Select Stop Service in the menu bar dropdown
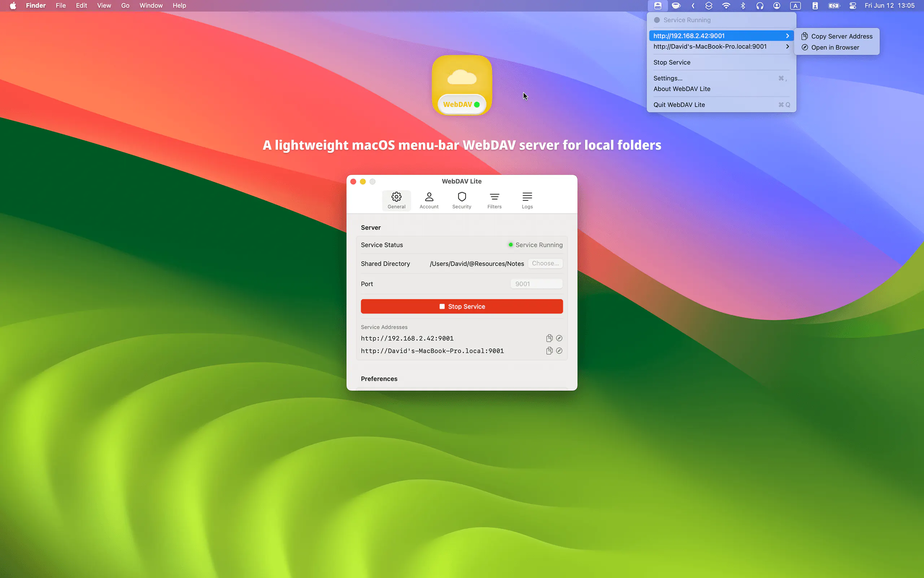Image resolution: width=924 pixels, height=578 pixels. tap(721, 62)
